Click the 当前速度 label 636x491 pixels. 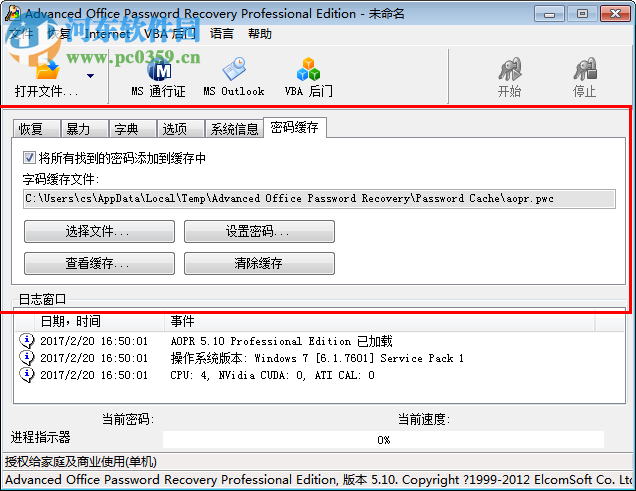424,419
